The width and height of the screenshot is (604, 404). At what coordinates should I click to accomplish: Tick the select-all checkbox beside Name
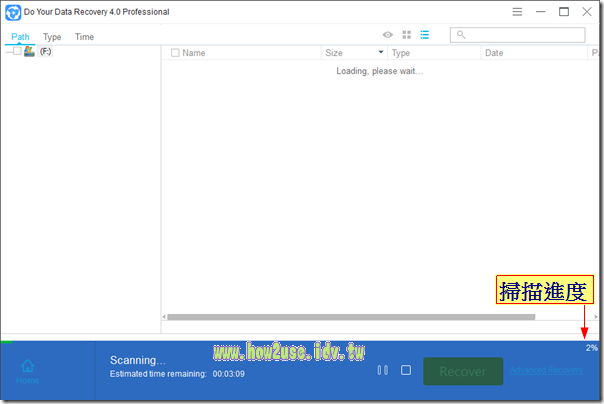pos(175,53)
